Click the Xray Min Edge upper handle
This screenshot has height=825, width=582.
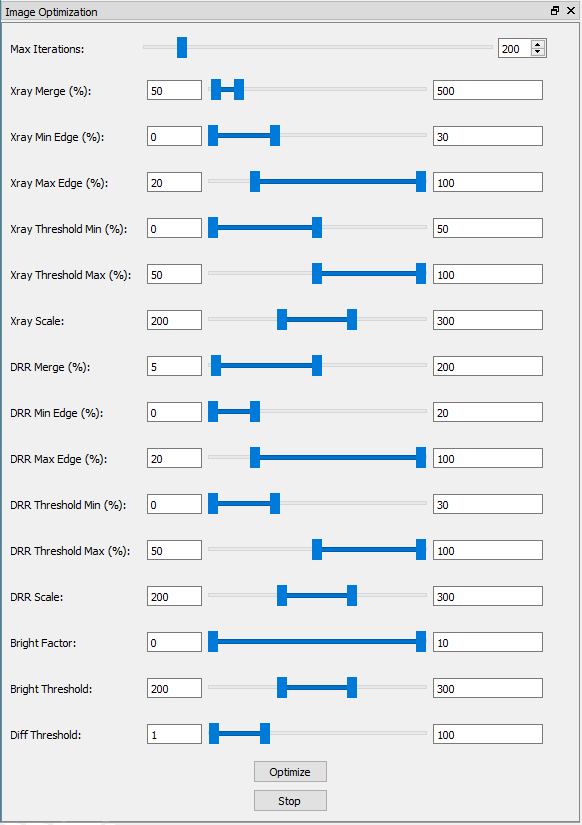pos(275,135)
